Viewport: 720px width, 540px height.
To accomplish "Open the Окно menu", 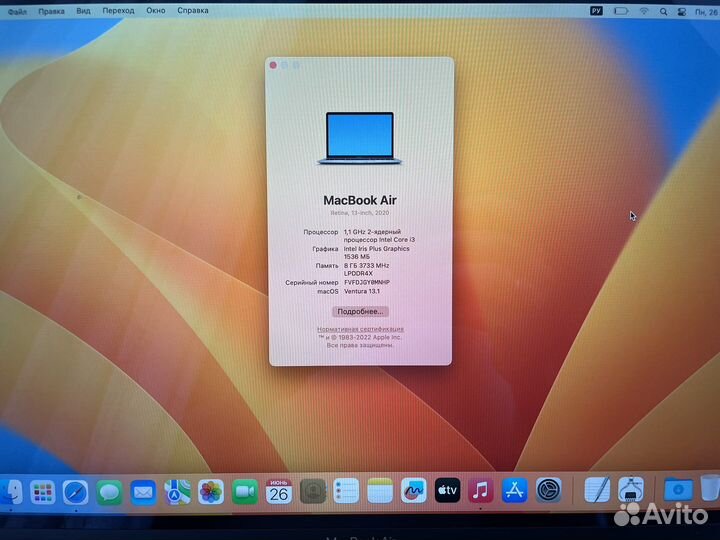I will click(156, 10).
